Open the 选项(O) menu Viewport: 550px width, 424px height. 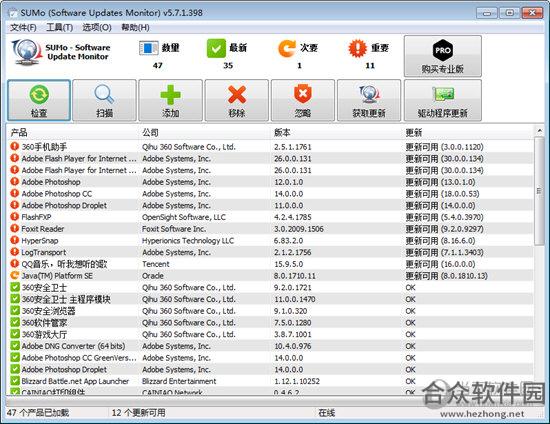click(x=97, y=27)
